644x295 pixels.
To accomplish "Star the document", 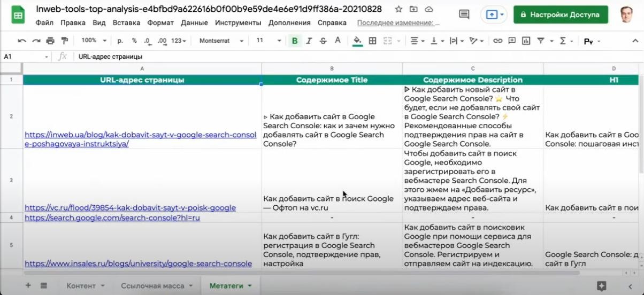I will click(398, 9).
